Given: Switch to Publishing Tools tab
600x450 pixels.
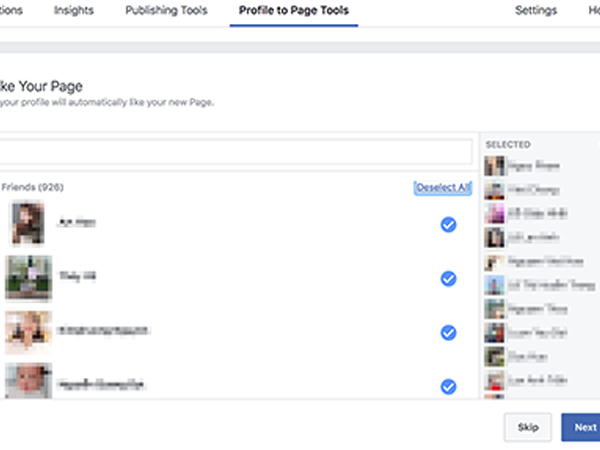Looking at the screenshot, I should [x=166, y=11].
